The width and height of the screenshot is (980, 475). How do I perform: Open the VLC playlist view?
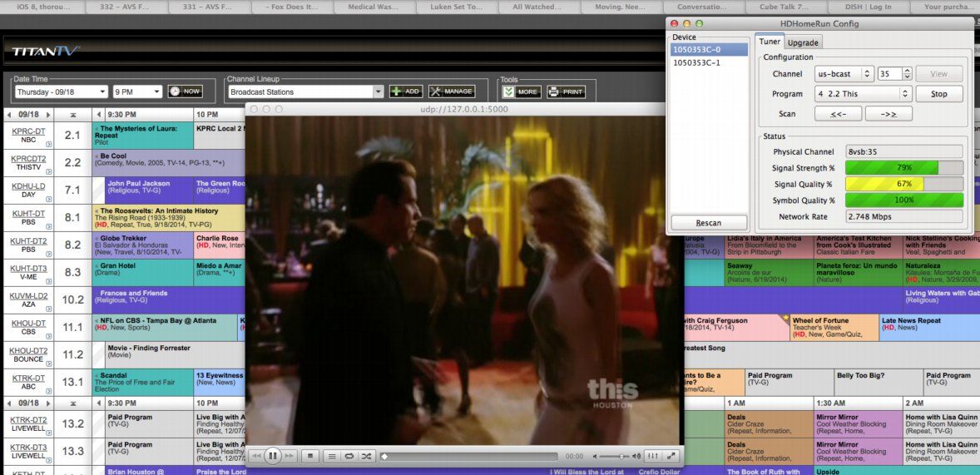[331, 456]
